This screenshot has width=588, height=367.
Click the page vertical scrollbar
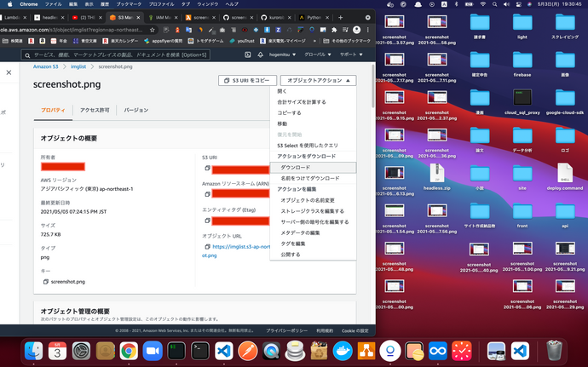coord(372,86)
